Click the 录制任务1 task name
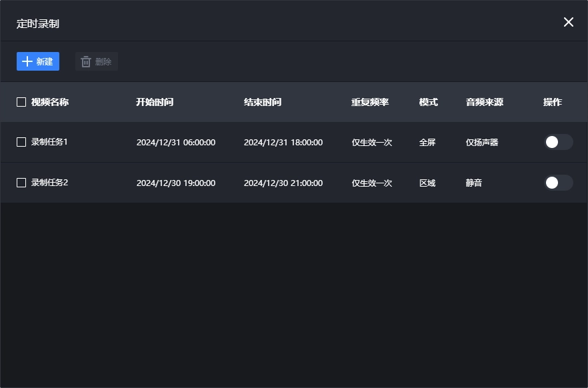The height and width of the screenshot is (388, 588). [49, 142]
